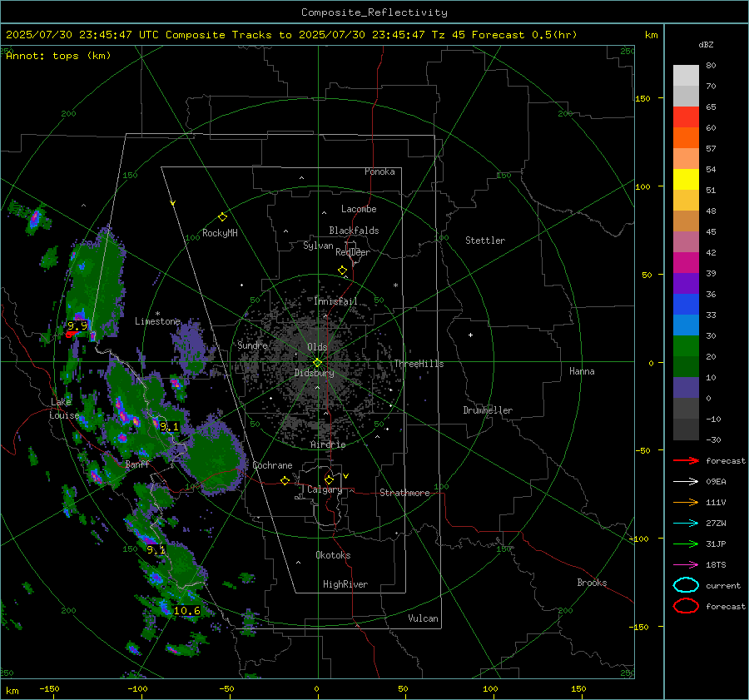Click the RedDeer city label
Image resolution: width=749 pixels, height=700 pixels.
tap(353, 252)
